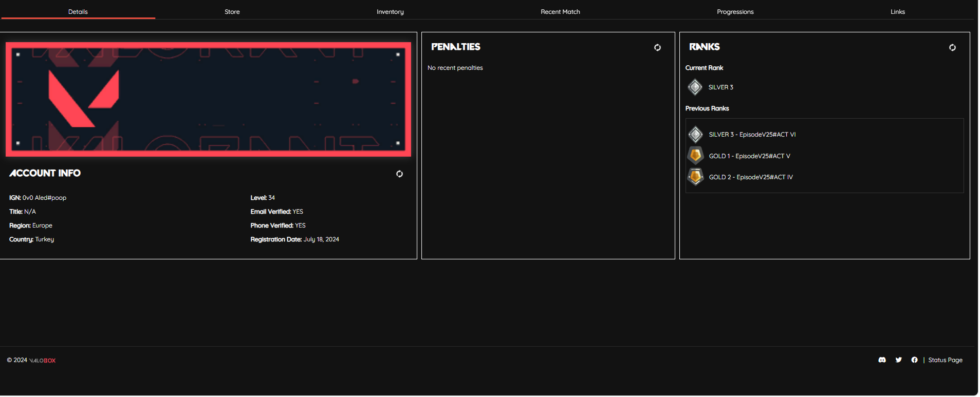Click the Phone Verified: YES entry

(278, 225)
